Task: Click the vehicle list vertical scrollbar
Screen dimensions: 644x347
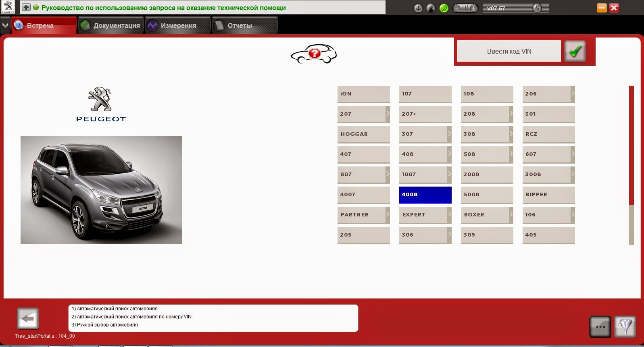Action: coord(631,165)
